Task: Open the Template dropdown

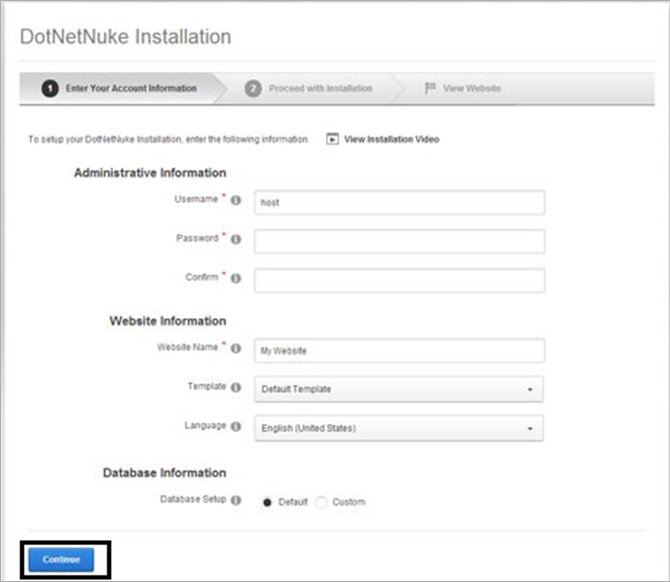Action: [x=399, y=389]
